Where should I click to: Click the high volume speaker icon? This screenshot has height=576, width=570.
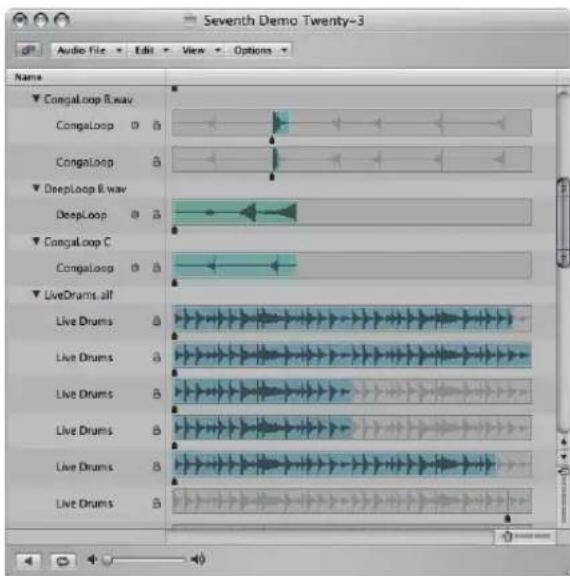tap(198, 560)
